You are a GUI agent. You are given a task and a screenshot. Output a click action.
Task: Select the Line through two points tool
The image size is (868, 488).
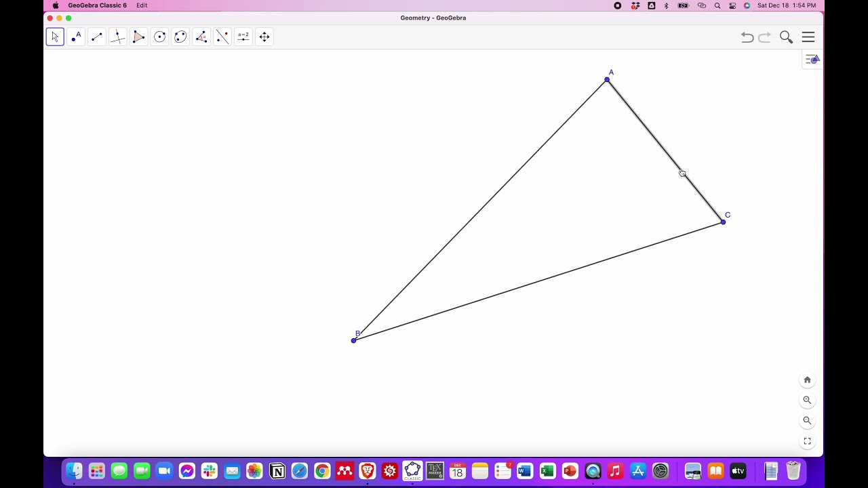(x=97, y=37)
